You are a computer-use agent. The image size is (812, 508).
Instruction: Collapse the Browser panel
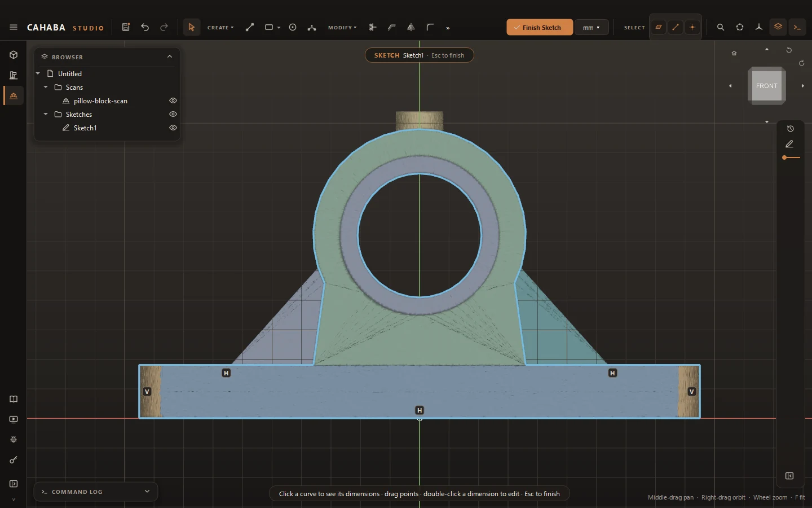[170, 56]
